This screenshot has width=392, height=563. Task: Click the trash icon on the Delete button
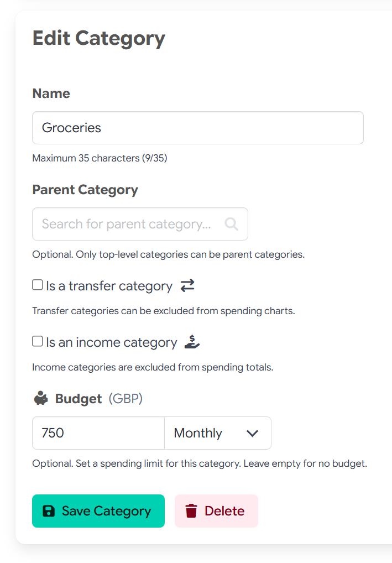coord(192,510)
